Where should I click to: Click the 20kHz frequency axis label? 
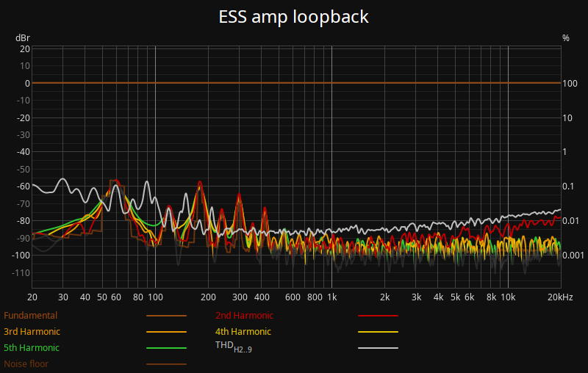[x=560, y=297]
